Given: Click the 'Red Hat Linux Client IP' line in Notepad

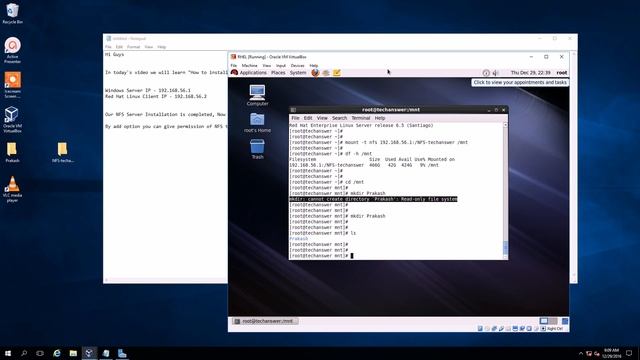Looking at the screenshot, I should tap(156, 96).
